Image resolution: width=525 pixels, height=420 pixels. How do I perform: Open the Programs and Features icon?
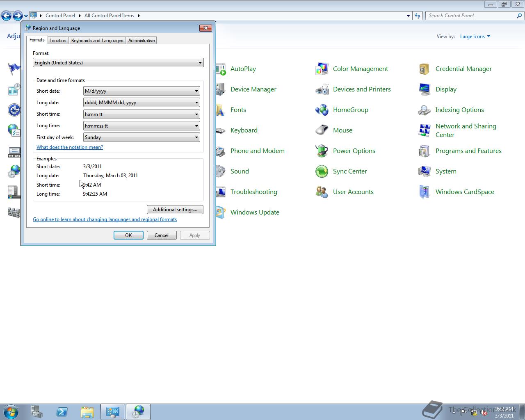click(x=425, y=151)
